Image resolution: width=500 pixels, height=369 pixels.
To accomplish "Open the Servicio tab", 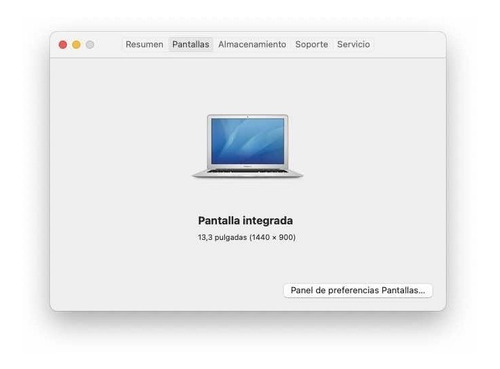I will click(x=353, y=44).
